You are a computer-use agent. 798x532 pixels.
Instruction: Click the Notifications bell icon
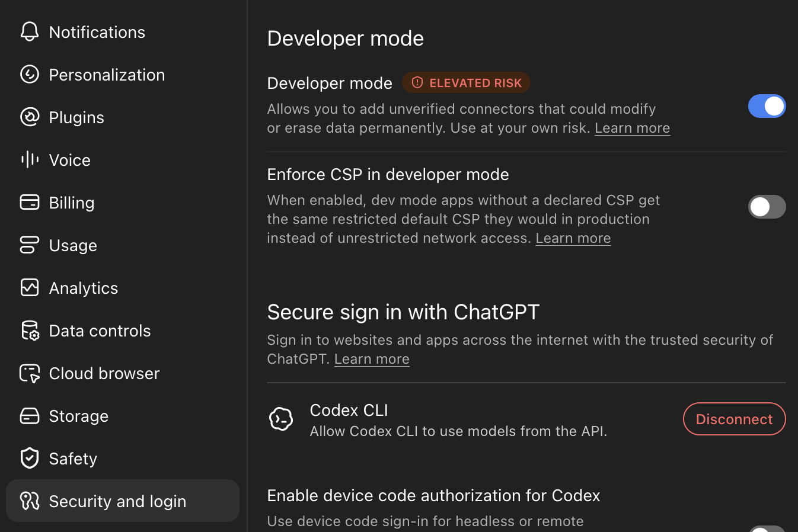click(30, 31)
